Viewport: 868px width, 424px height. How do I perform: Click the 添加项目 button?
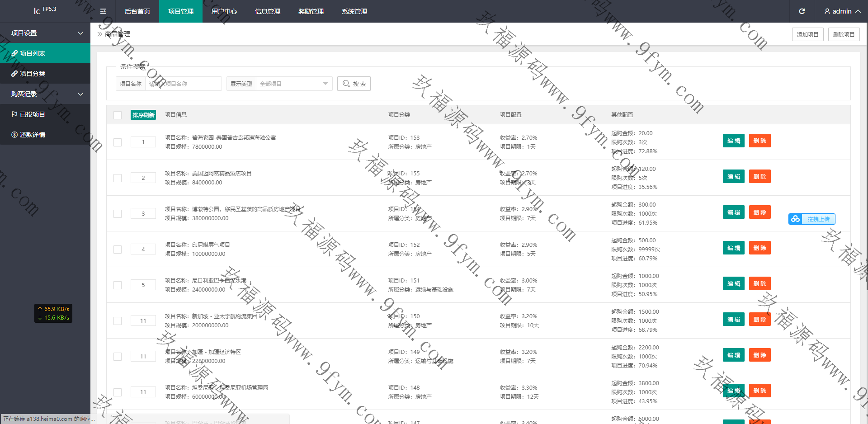coord(807,34)
